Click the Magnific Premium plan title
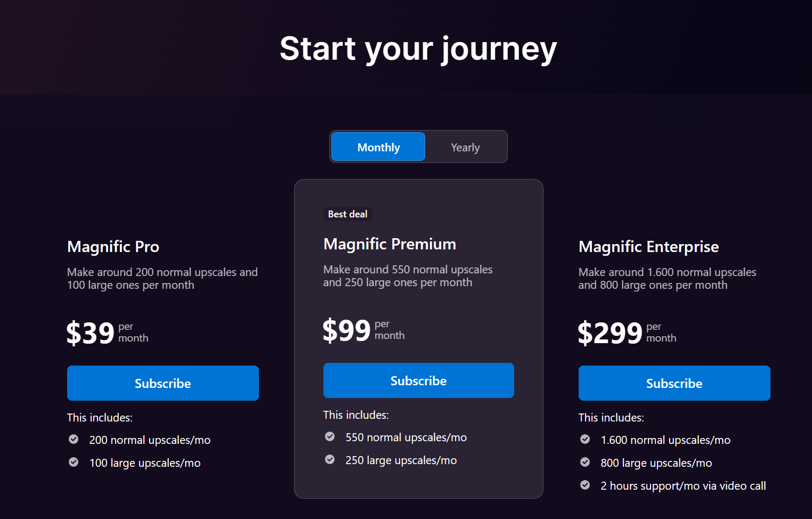This screenshot has height=519, width=812. [x=389, y=244]
